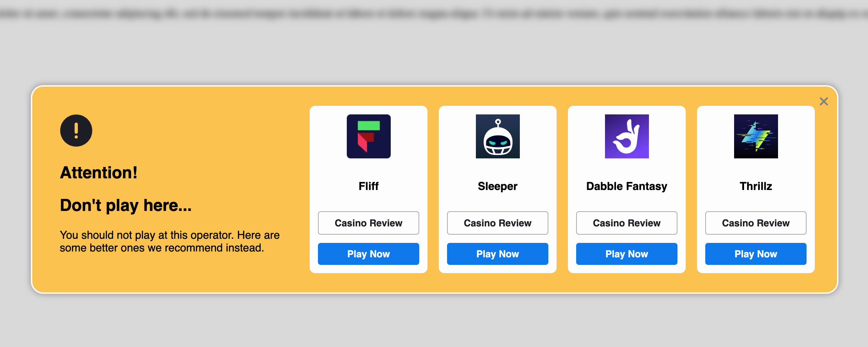Click the Fliff title text
868x347 pixels.
click(x=368, y=186)
